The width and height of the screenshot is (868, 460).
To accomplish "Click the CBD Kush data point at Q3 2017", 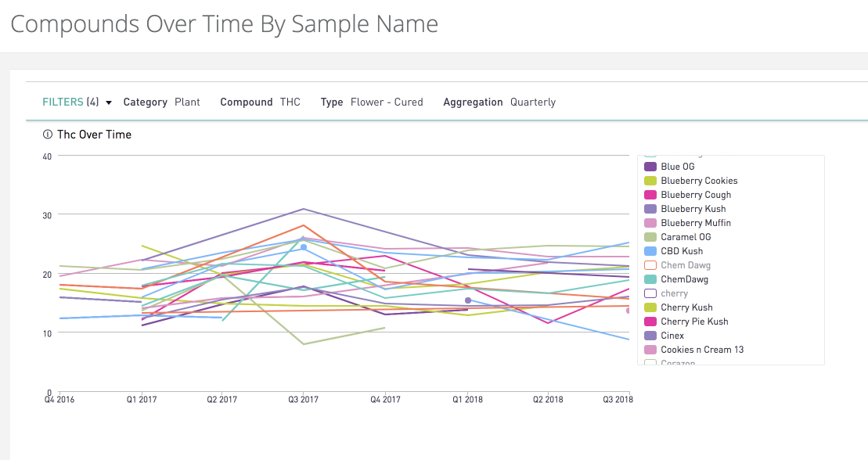I will click(x=304, y=247).
